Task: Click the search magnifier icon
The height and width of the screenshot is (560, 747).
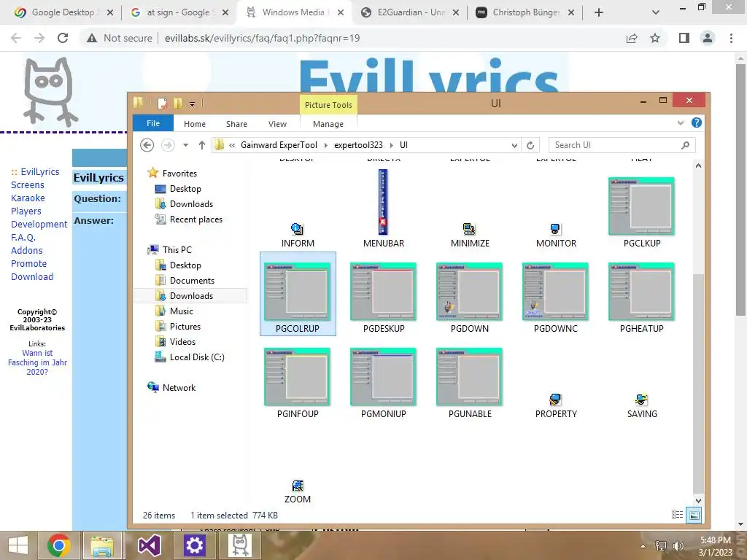Action: coord(685,145)
